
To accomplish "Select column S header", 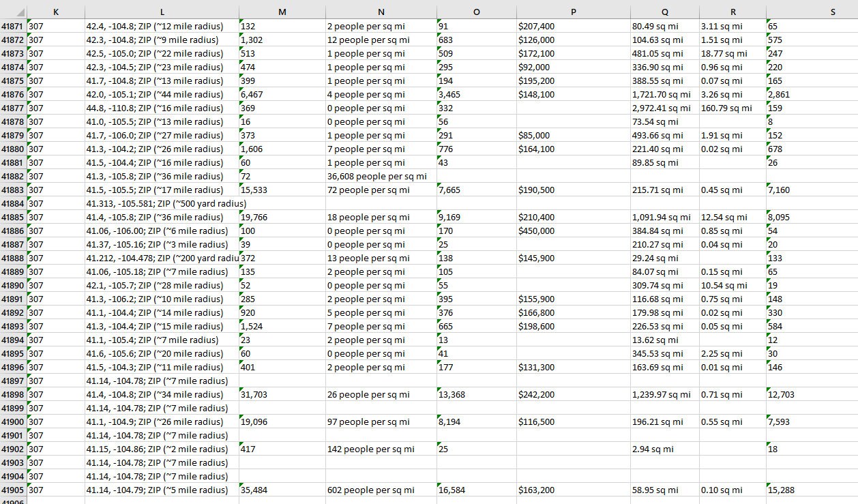I will [x=832, y=12].
